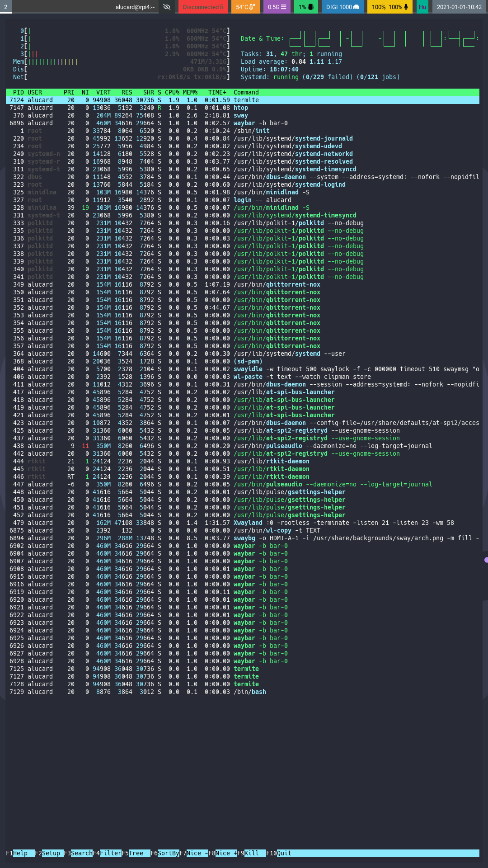The height and width of the screenshot is (868, 488).
Task: Select the rtkit-daemon process row 444
Action: point(243,461)
